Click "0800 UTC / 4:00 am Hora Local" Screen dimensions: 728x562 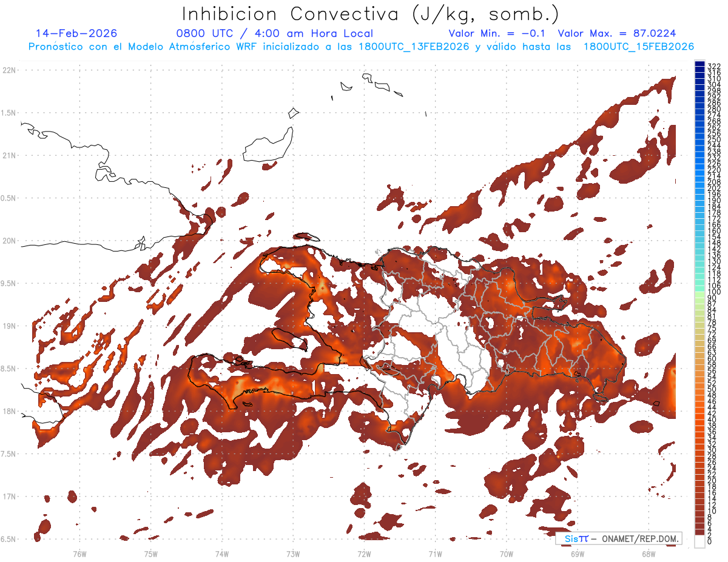[x=274, y=34]
